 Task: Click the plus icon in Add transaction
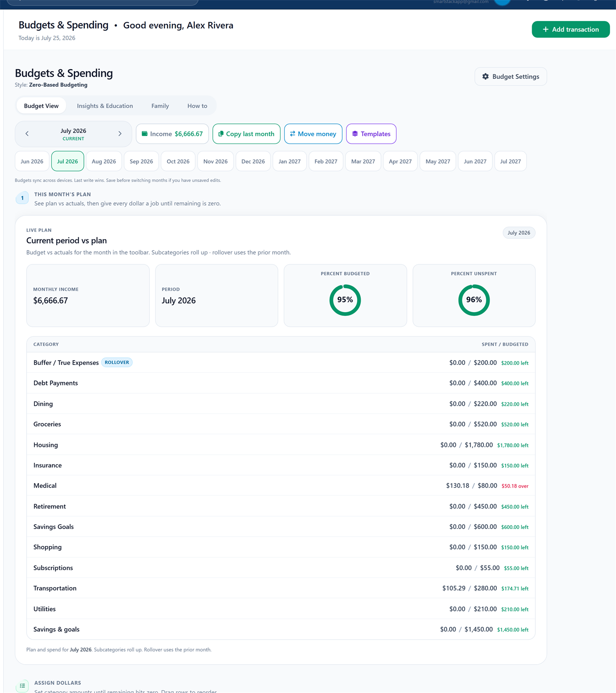(x=545, y=29)
